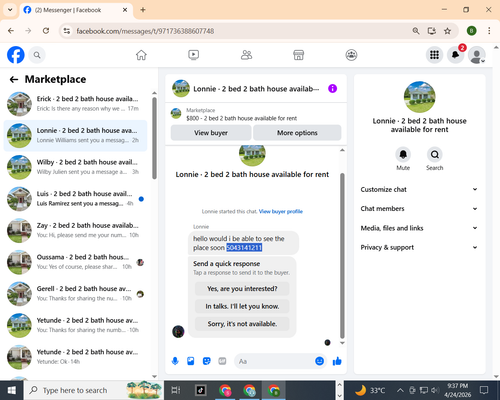The height and width of the screenshot is (400, 500).
Task: Choose a GIF icon in the composer
Action: point(222,361)
